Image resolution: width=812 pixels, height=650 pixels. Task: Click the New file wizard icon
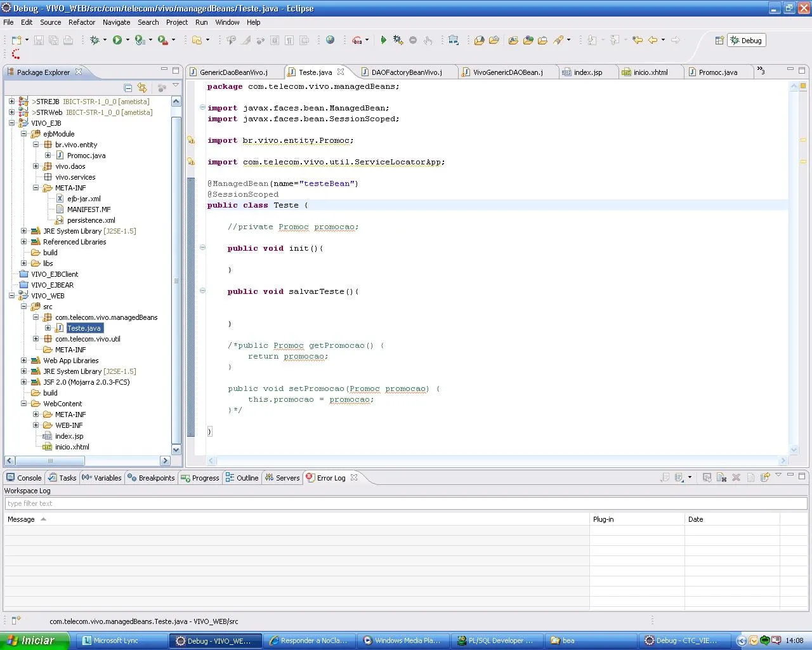click(16, 40)
